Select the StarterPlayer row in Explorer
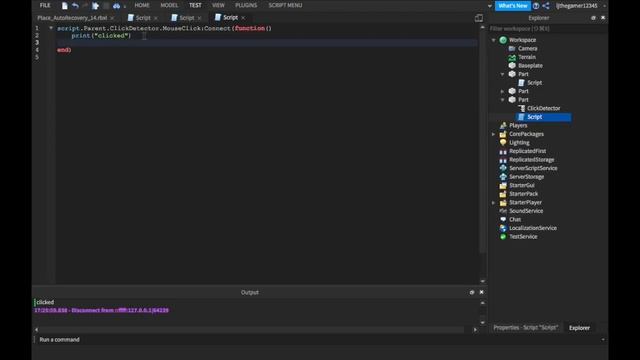The width and height of the screenshot is (640, 360). [525, 202]
